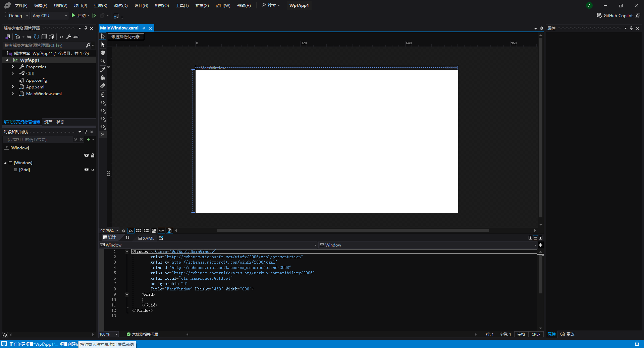Screen dimensions: 644x348
Task: Click the View Code icon in Solution Explorer toolbar
Action: 61,37
